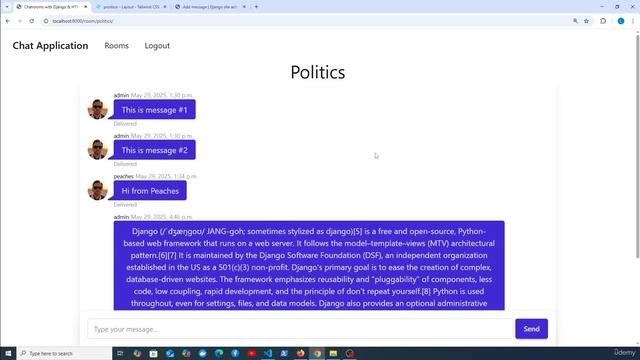
Task: Click Delivered status under message #1
Action: 125,123
